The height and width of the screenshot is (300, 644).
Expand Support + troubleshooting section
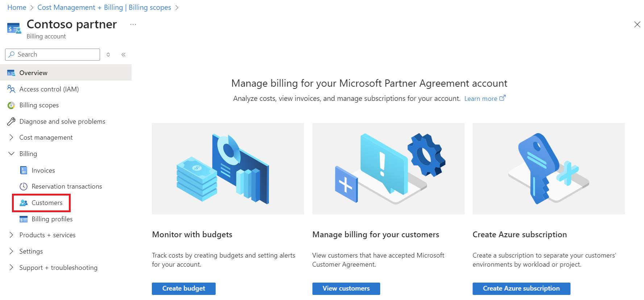(x=11, y=268)
